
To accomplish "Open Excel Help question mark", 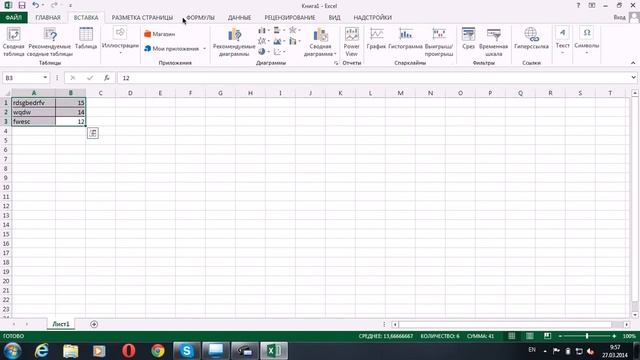I will 578,5.
